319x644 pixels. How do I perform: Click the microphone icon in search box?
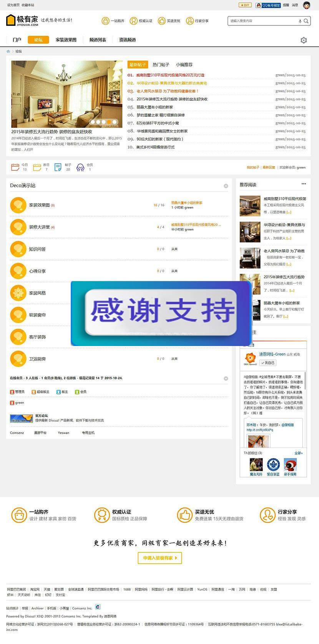click(300, 21)
